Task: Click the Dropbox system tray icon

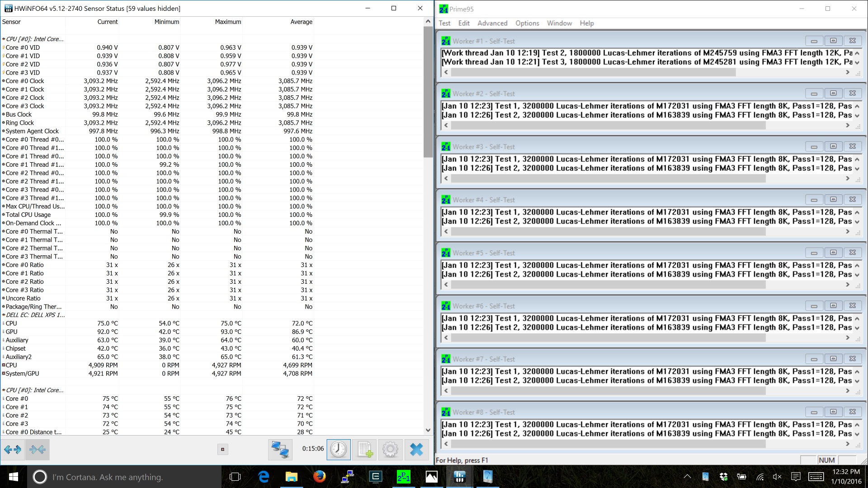Action: 723,477
